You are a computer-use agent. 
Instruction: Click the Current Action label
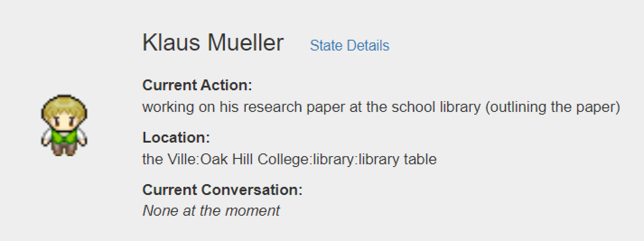tap(197, 85)
